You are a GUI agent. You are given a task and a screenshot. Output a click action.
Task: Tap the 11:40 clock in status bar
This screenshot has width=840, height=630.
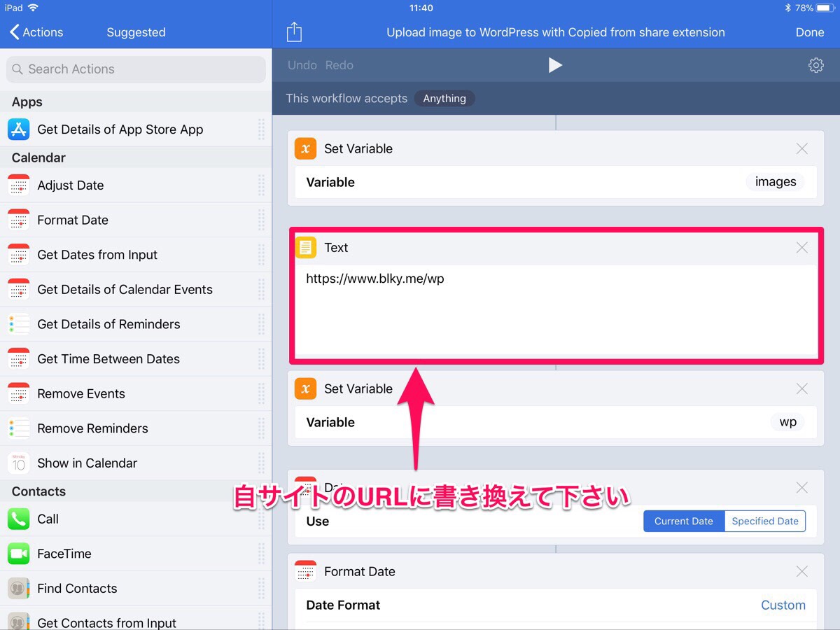click(421, 8)
